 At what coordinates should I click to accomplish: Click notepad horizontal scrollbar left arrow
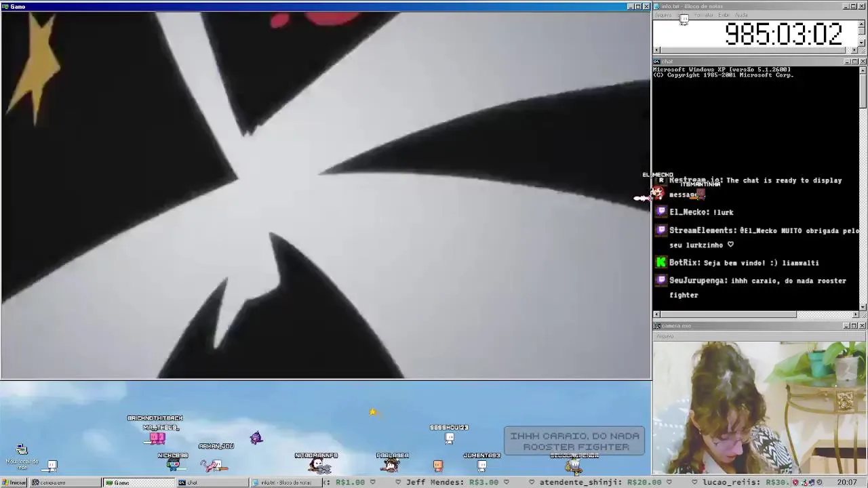click(656, 49)
